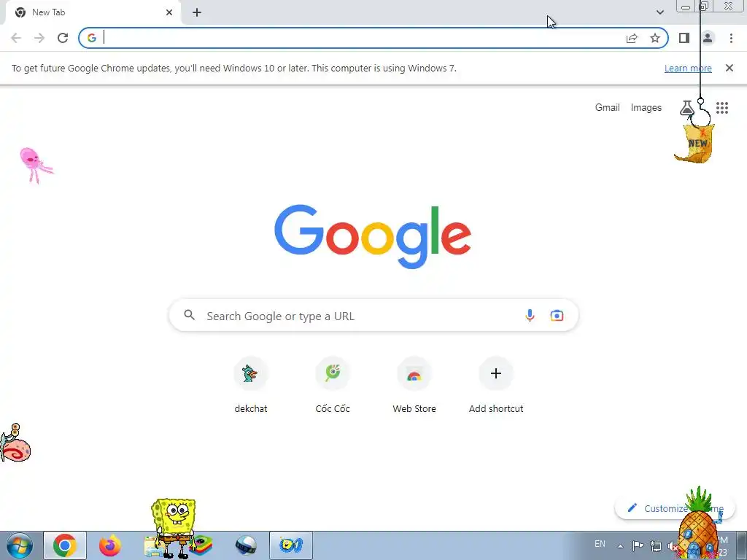Open the Google apps grid
Screen dimensions: 747x560
[722, 108]
